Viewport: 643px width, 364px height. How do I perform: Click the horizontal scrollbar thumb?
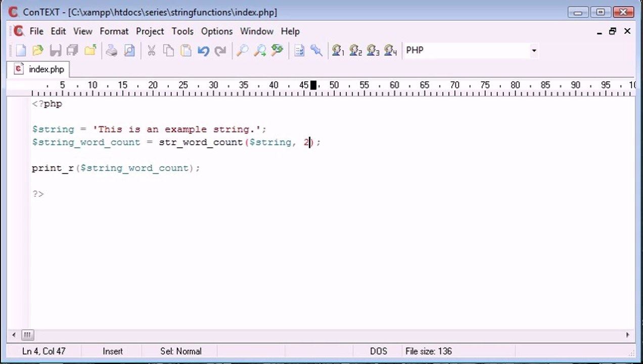click(x=27, y=335)
